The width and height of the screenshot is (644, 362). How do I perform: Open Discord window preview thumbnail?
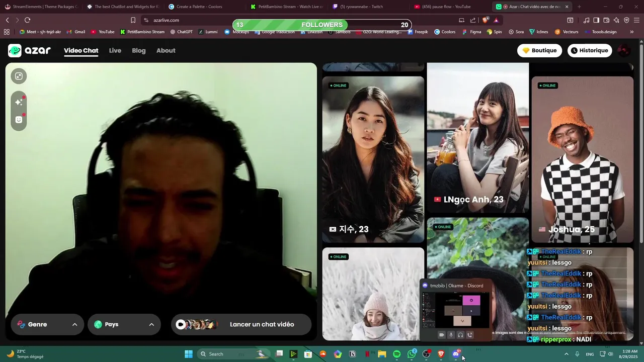[455, 310]
